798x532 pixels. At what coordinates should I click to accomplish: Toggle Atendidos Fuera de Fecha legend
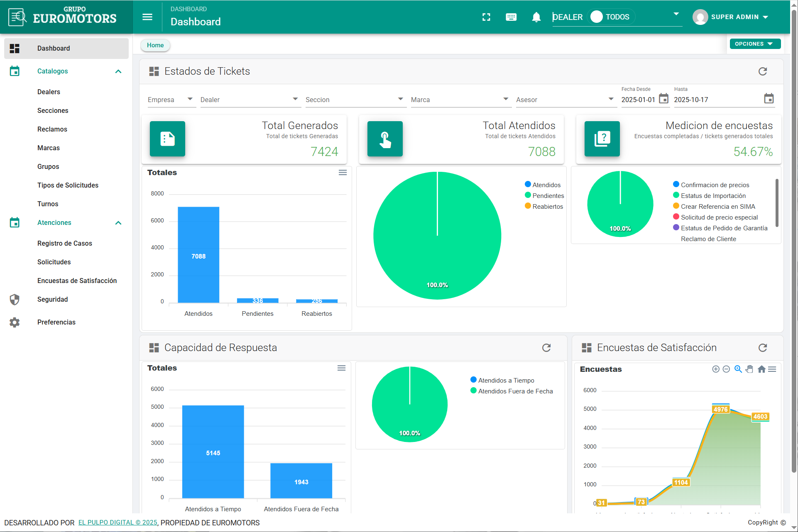click(x=515, y=391)
